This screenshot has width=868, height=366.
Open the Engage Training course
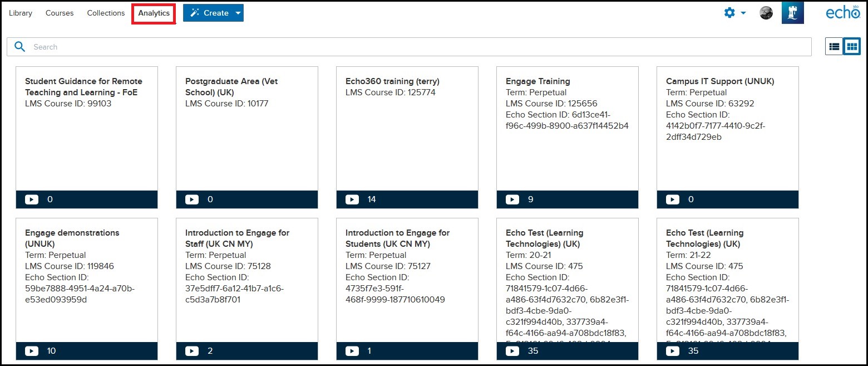tap(538, 81)
